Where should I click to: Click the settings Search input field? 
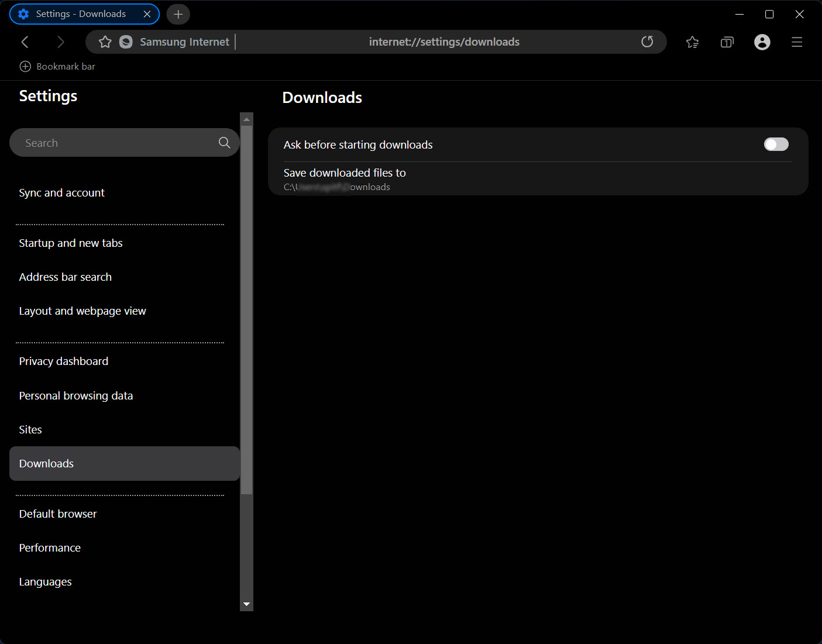point(117,143)
